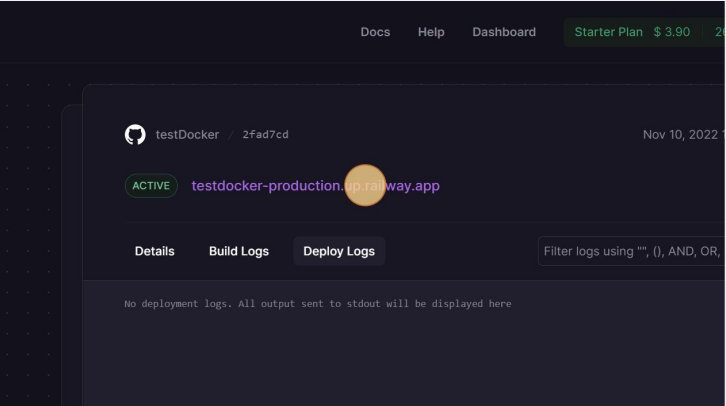Viewport: 726px width, 406px height.
Task: Click the Nov 10, 2022 deployment date
Action: click(683, 135)
